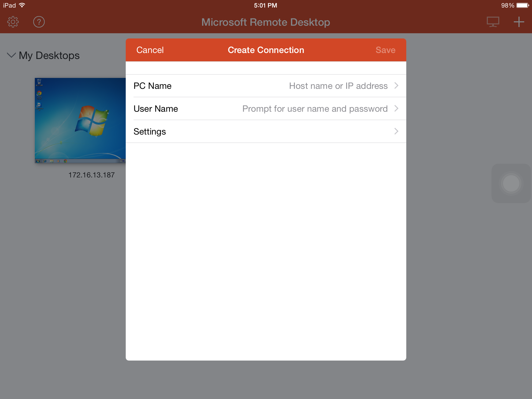Select the 172.16.13.187 desktop thumbnail
532x399 pixels.
(x=80, y=121)
